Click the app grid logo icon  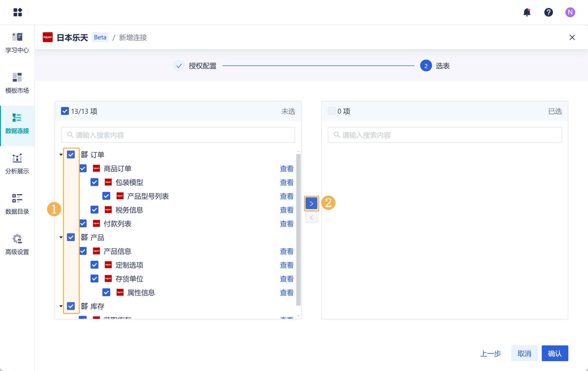(18, 12)
